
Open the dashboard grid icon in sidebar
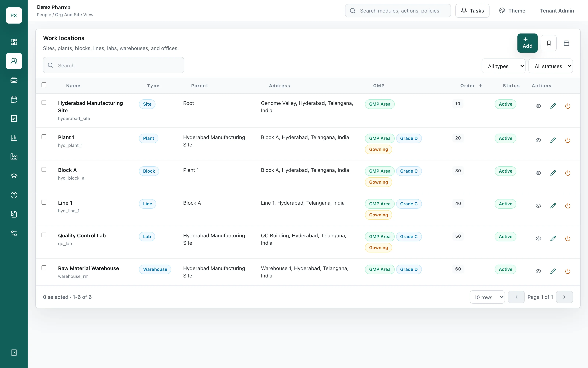[14, 42]
